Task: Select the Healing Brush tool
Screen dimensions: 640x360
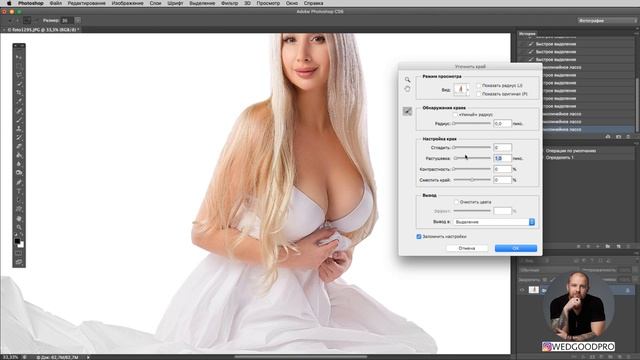Action: 19,111
